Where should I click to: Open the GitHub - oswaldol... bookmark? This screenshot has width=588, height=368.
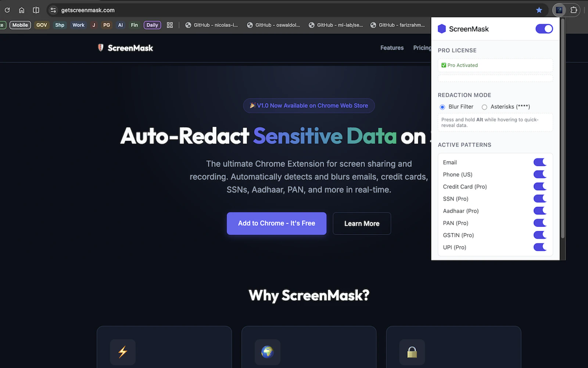[x=273, y=25]
